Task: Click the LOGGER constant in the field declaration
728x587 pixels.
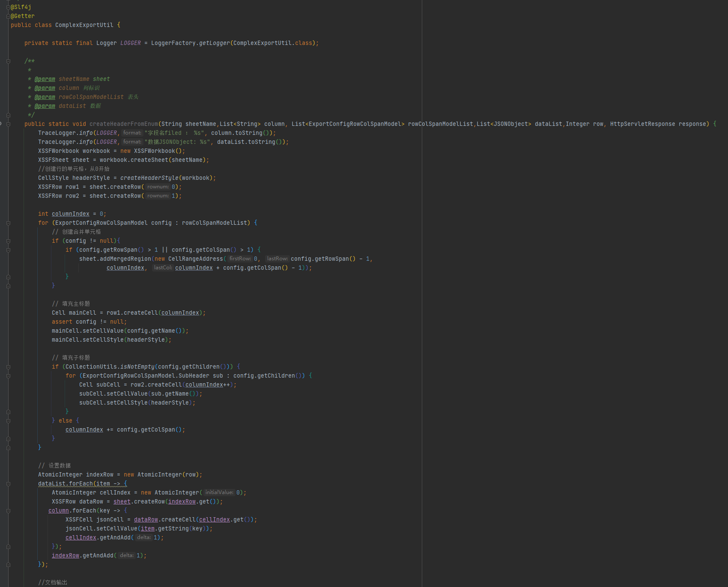Action: pyautogui.click(x=131, y=43)
